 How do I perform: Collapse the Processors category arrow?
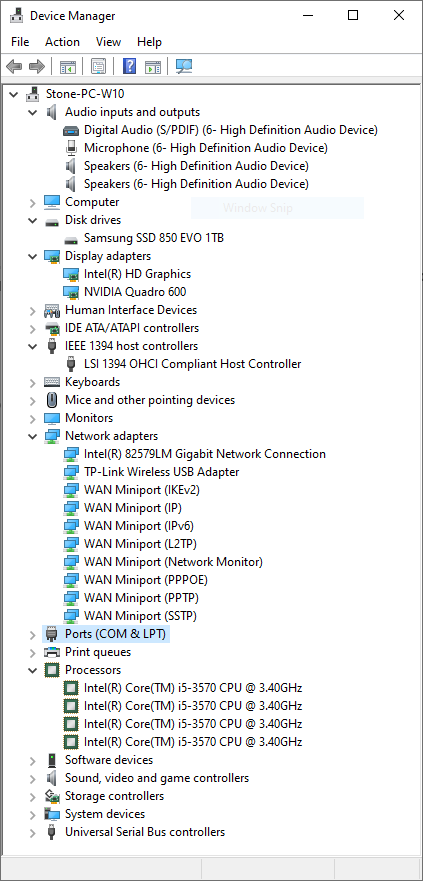(33, 670)
